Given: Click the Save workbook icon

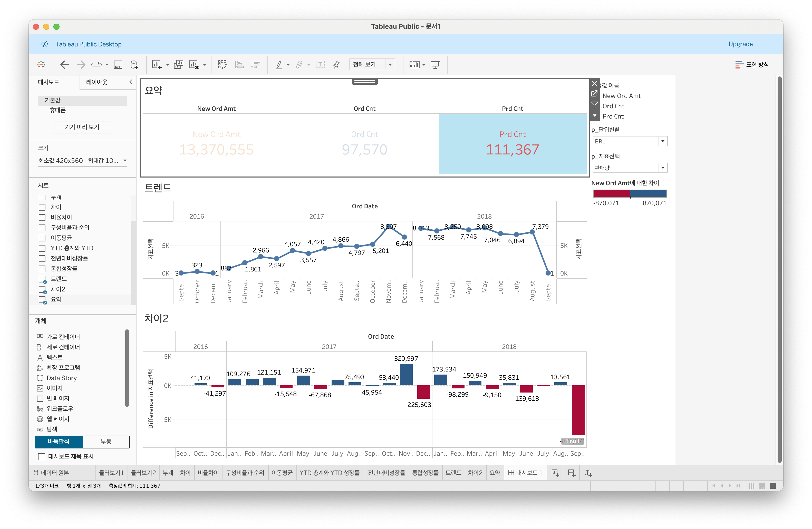Looking at the screenshot, I should pos(118,64).
